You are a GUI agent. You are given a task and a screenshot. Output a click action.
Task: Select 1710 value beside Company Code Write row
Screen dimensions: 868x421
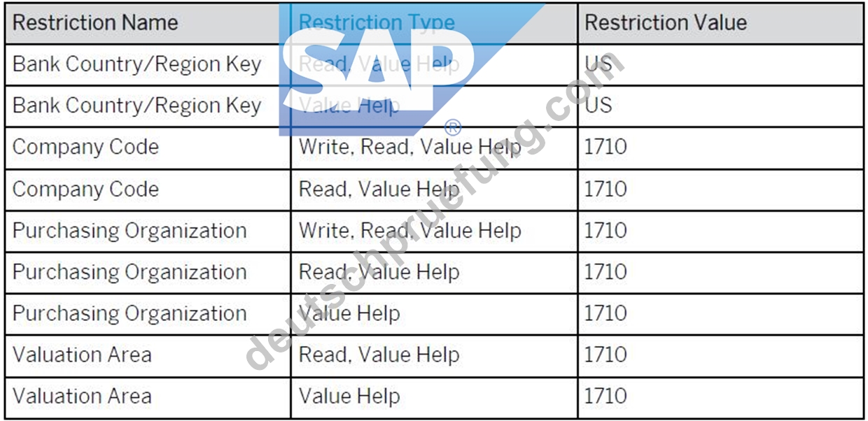(720, 148)
